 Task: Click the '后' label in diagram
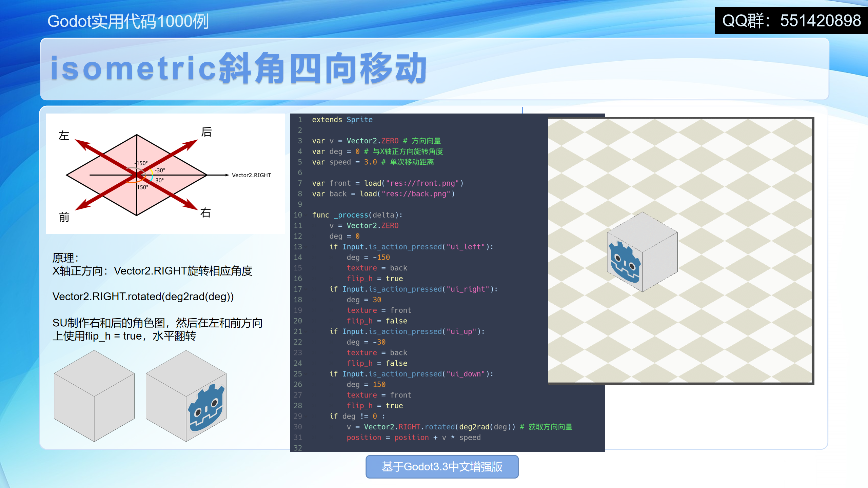click(x=206, y=132)
